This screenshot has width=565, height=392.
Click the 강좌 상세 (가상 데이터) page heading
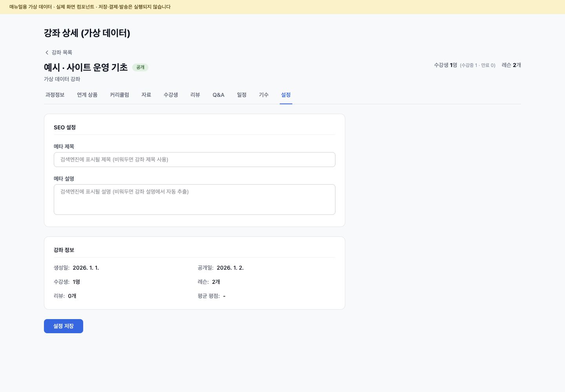pos(87,33)
